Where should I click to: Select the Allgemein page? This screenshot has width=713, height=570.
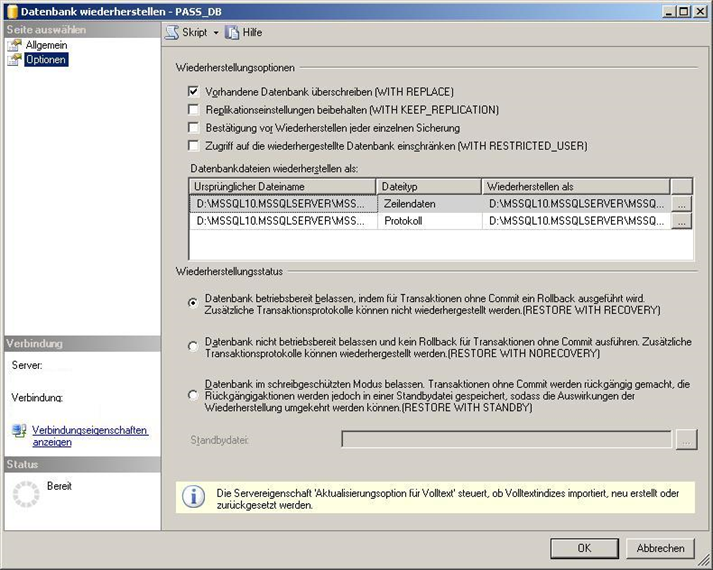(x=46, y=46)
